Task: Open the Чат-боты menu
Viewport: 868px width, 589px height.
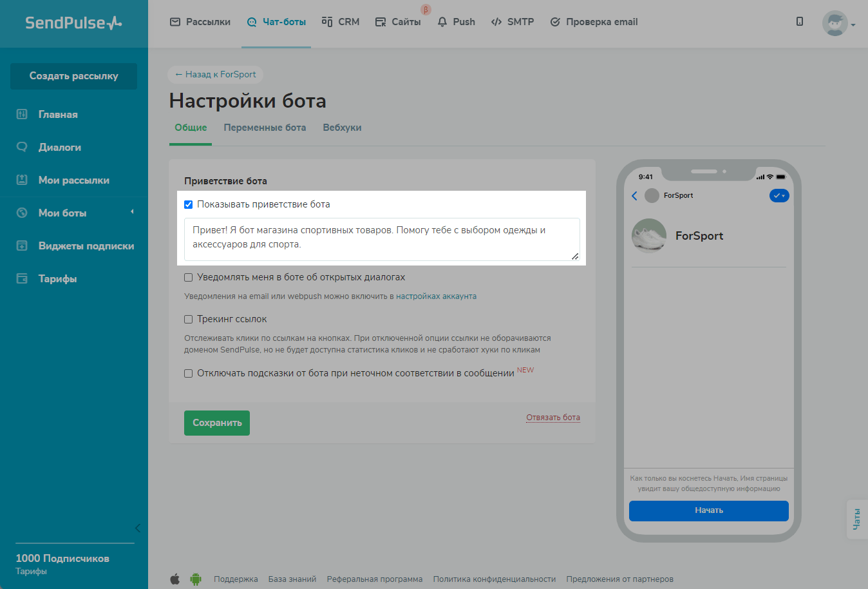Action: [x=276, y=22]
